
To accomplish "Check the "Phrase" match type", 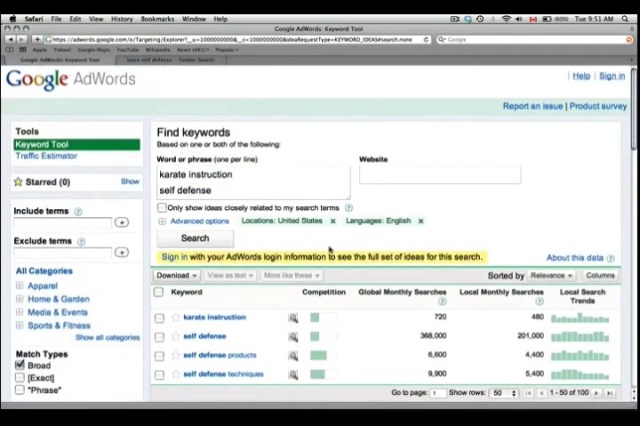I will [20, 390].
